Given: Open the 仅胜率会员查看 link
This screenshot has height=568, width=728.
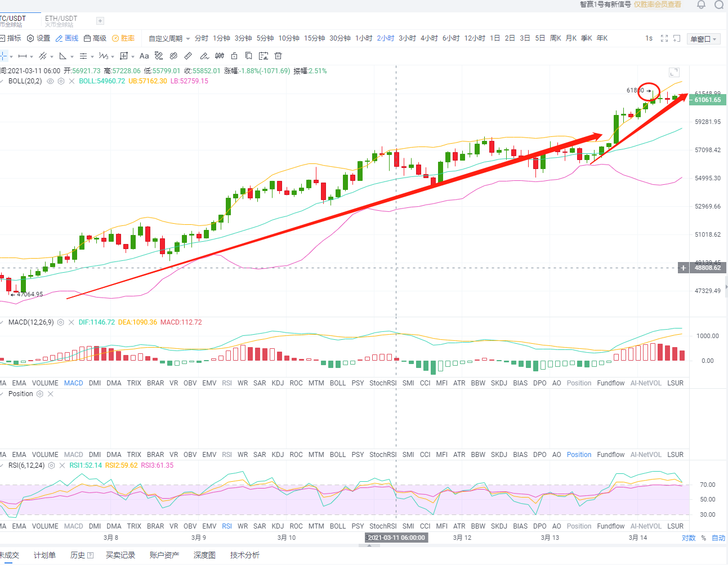Looking at the screenshot, I should (658, 5).
